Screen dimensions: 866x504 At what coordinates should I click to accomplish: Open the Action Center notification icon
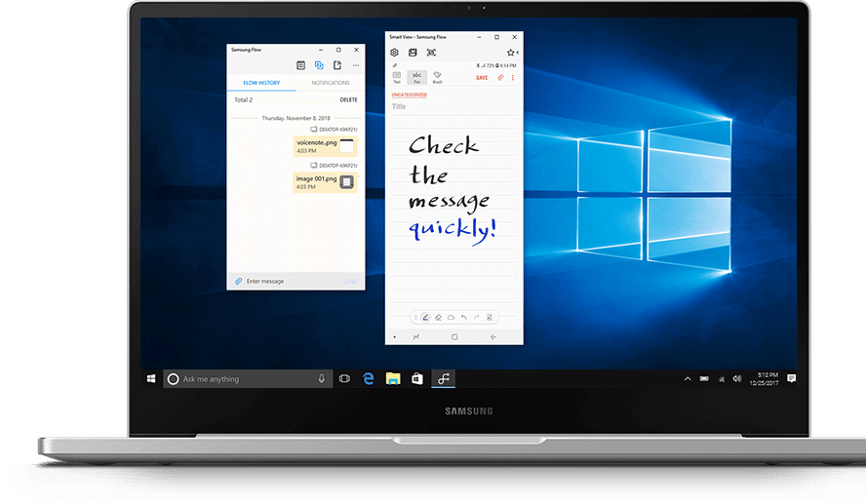point(792,378)
